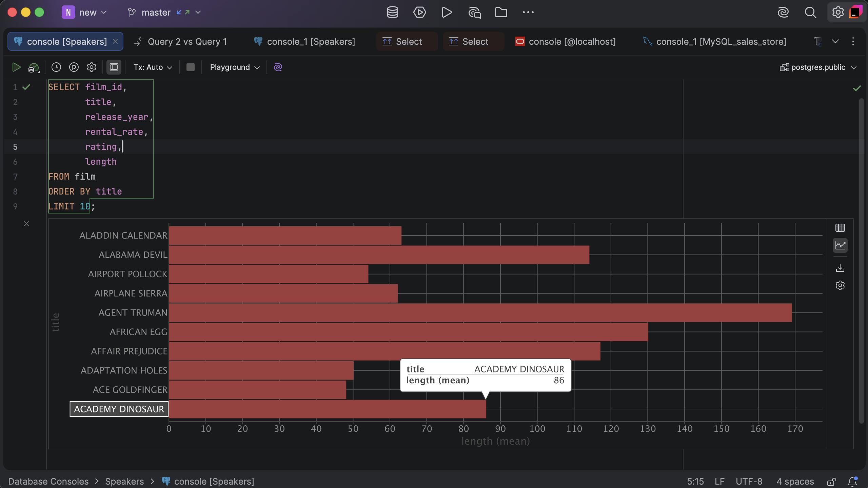868x488 pixels.
Task: Click the Speakers breadcrumb in the status bar
Action: click(x=124, y=481)
